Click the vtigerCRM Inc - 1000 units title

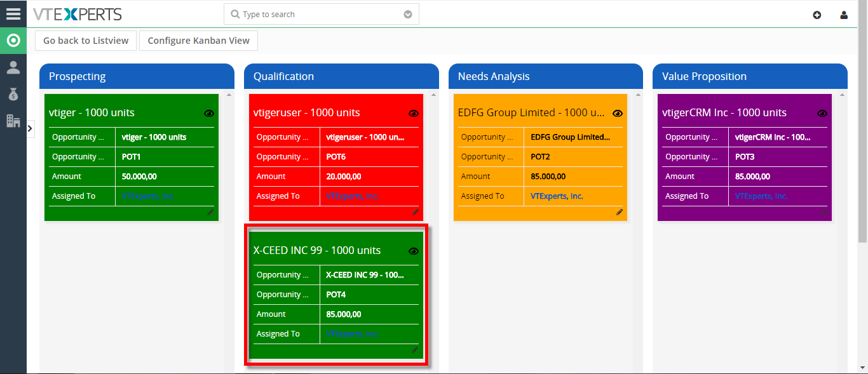[724, 112]
